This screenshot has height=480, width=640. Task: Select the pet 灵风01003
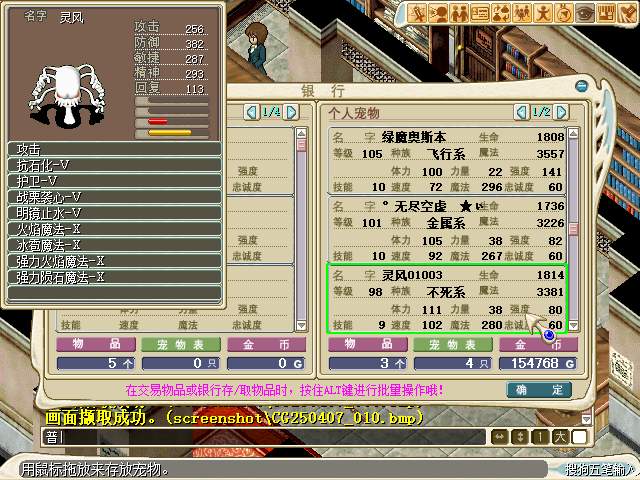tap(447, 299)
